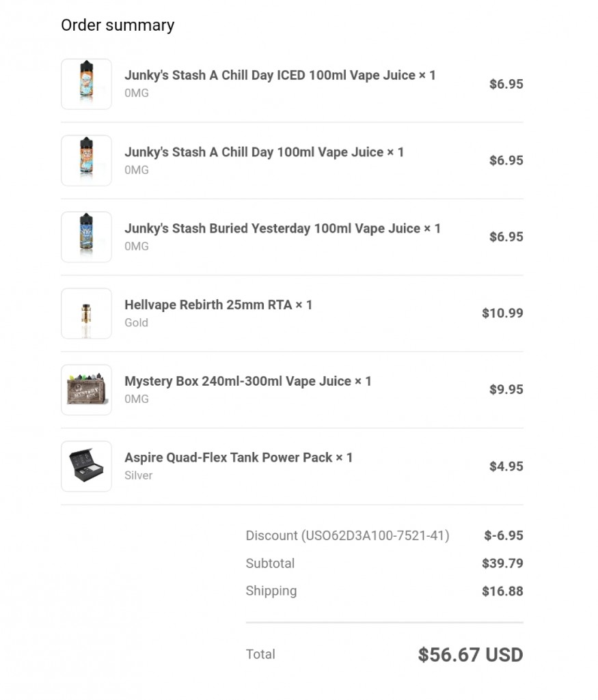Open the Buried Yesterday bottle thumbnail

click(x=86, y=236)
